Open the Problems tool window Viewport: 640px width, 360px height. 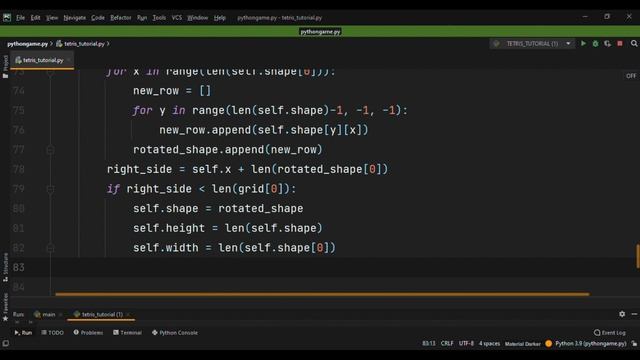[88, 333]
